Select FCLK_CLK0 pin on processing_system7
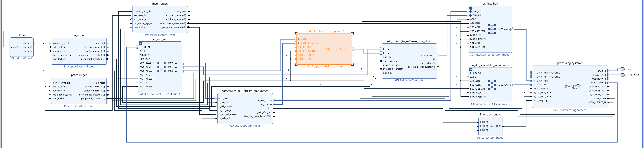Screen dimensions: 644x148 point(600,99)
